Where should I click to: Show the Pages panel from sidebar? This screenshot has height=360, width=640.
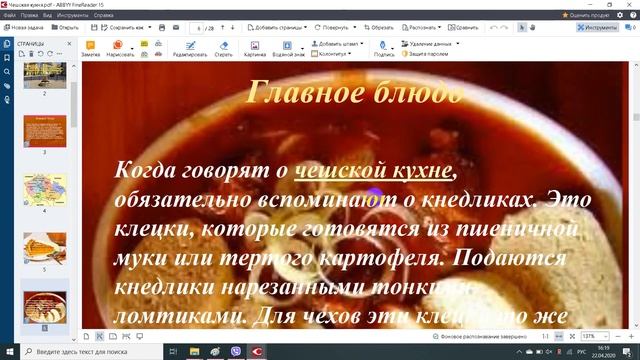7,44
